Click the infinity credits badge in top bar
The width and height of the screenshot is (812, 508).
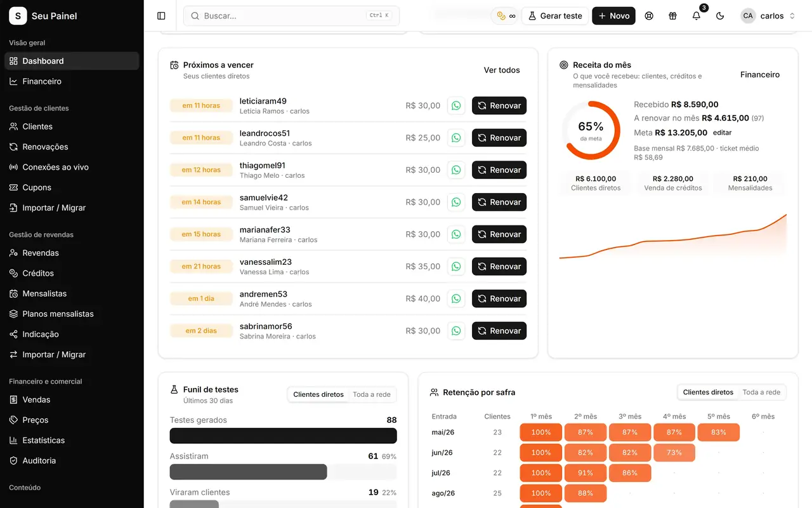click(x=506, y=16)
